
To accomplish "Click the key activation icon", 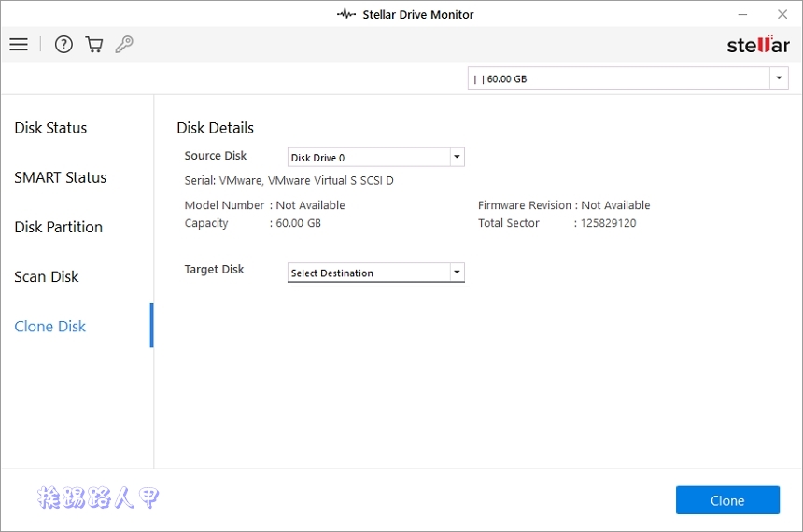I will click(x=124, y=45).
